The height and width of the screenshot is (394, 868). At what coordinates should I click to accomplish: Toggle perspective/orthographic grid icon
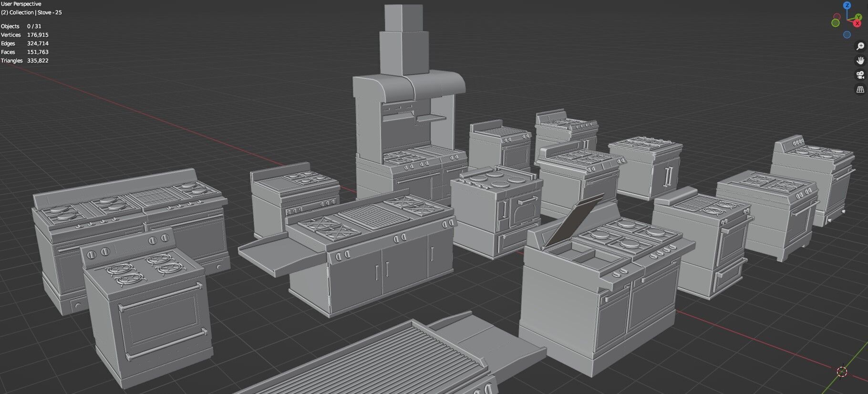pyautogui.click(x=860, y=89)
